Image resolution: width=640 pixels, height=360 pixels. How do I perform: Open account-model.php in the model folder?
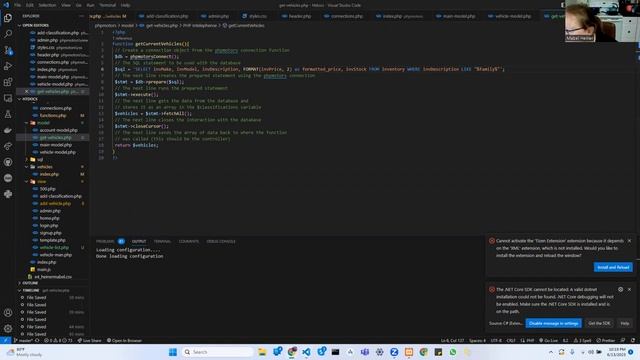[x=58, y=130]
